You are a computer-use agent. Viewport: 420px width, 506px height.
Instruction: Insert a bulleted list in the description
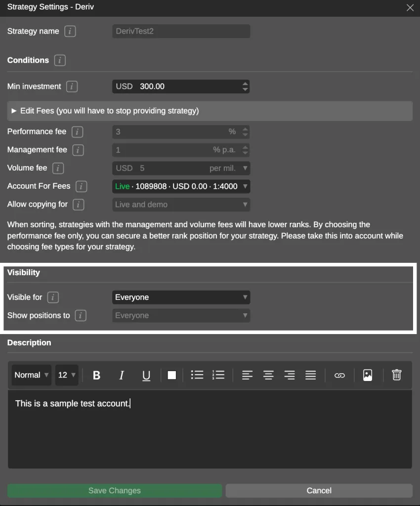point(197,375)
